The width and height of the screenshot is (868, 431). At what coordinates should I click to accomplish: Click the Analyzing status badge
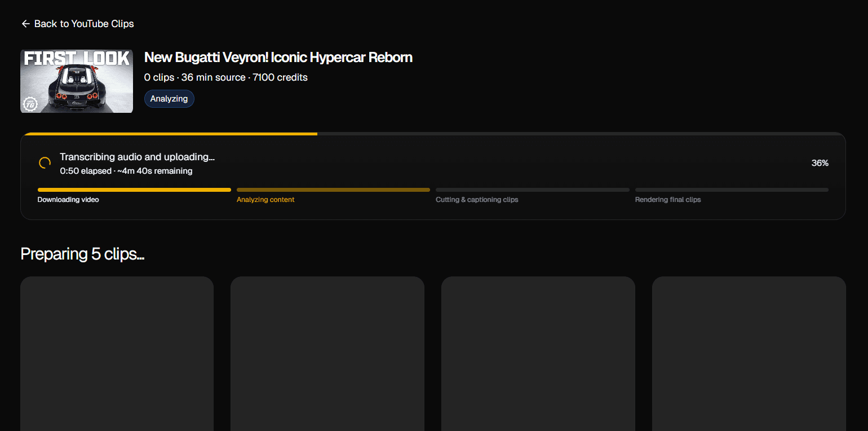[x=169, y=99]
